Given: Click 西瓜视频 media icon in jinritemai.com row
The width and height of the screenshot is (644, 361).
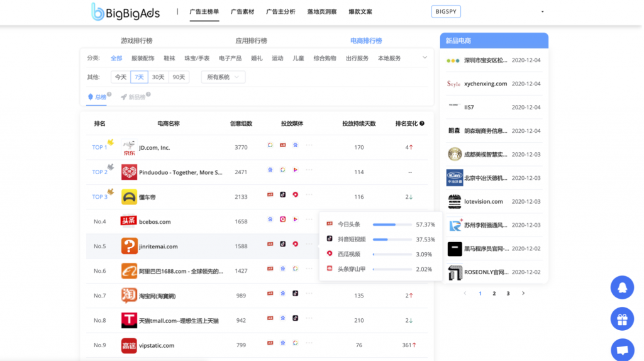Looking at the screenshot, I should point(296,243).
